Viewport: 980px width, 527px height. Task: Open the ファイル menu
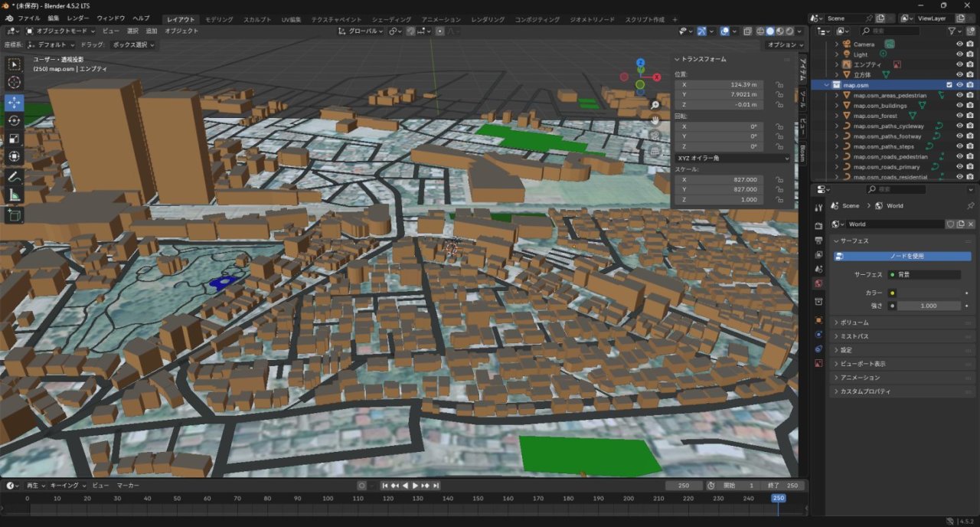tap(28, 18)
